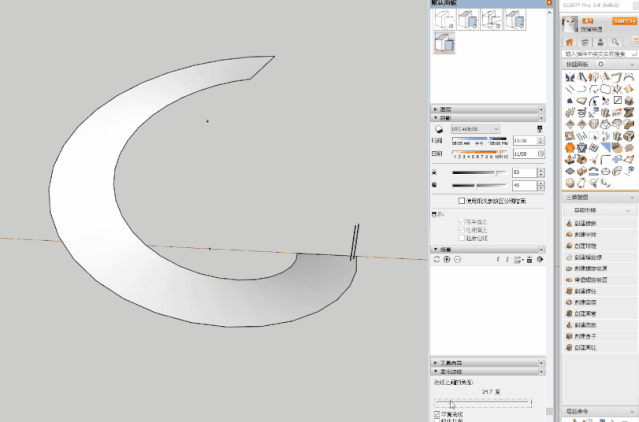
Task: Open the UTC time zone dropdown
Action: coord(477,129)
